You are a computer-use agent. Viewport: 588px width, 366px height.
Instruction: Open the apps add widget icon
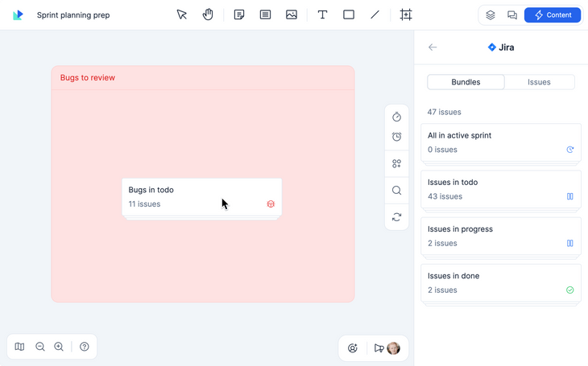click(x=396, y=164)
